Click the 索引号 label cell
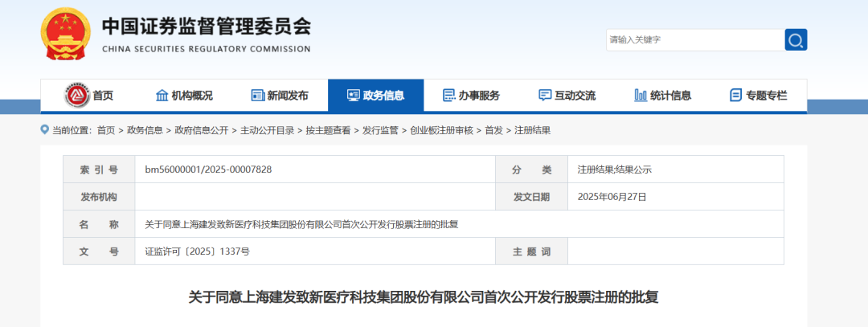Screen dimensions: 868x327 tap(99, 170)
